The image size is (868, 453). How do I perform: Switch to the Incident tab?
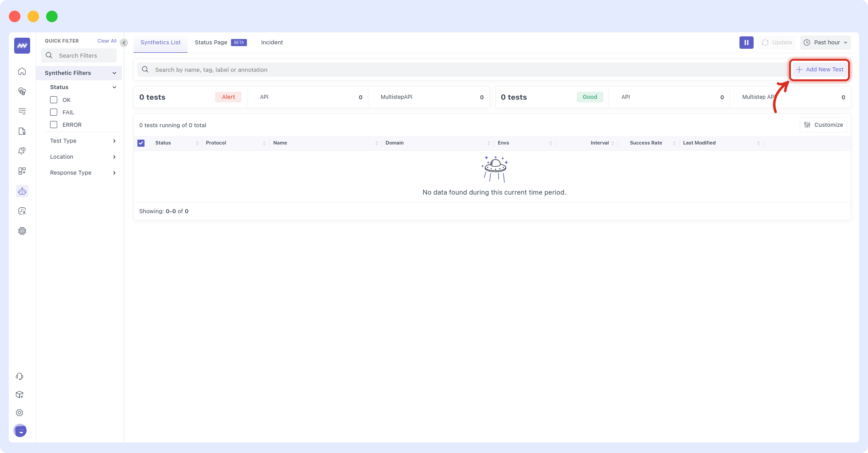(x=272, y=43)
